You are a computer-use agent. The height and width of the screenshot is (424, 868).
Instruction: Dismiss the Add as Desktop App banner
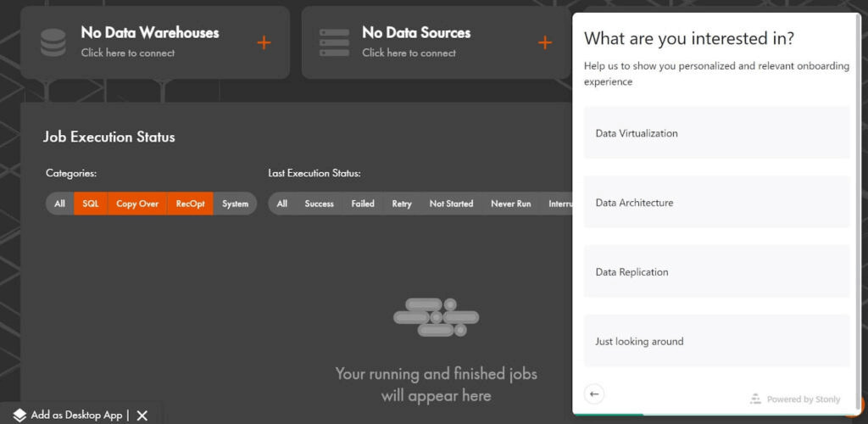(142, 416)
